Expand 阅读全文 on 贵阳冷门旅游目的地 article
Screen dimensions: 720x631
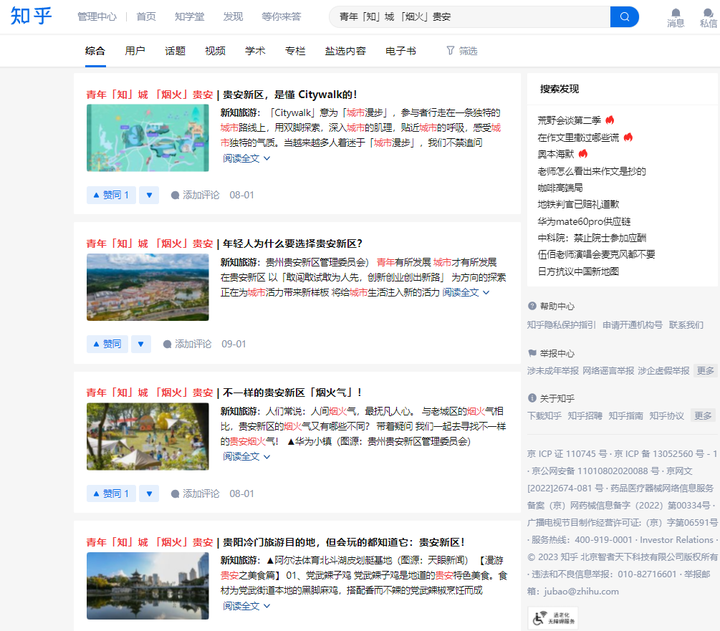(x=246, y=606)
